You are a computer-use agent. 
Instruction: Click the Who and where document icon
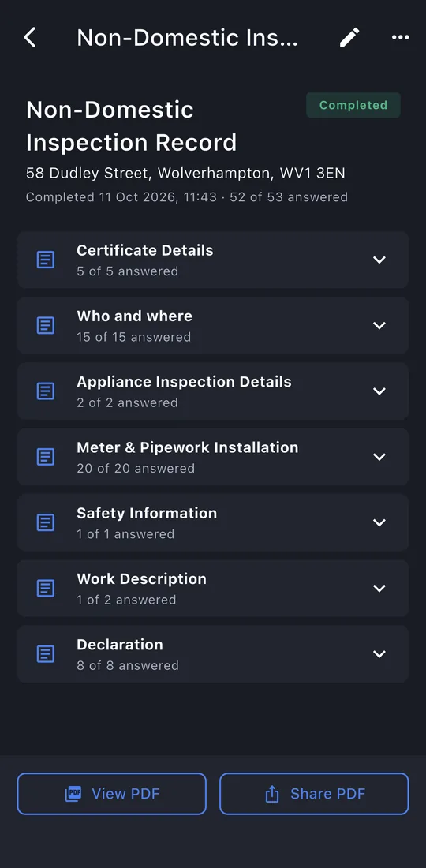pos(46,325)
